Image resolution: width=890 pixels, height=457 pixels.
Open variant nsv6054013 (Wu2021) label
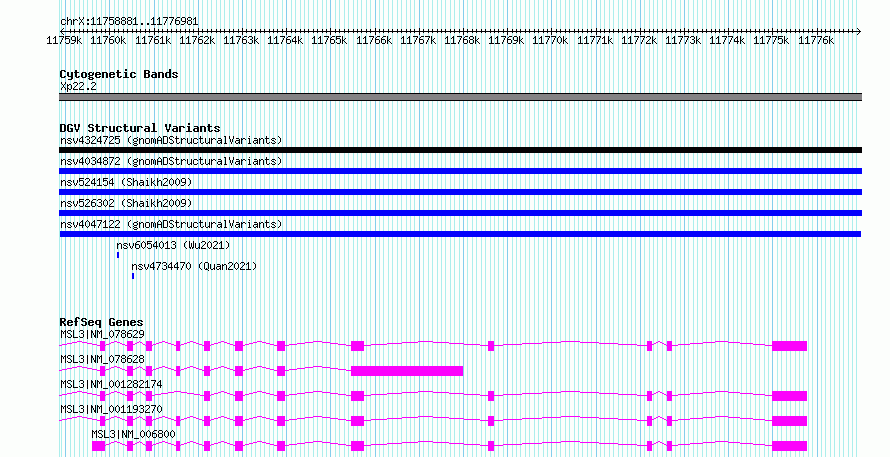click(173, 245)
